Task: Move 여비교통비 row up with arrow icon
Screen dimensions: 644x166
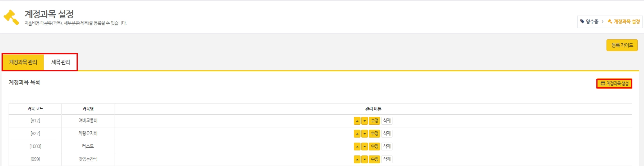Action: pyautogui.click(x=357, y=121)
